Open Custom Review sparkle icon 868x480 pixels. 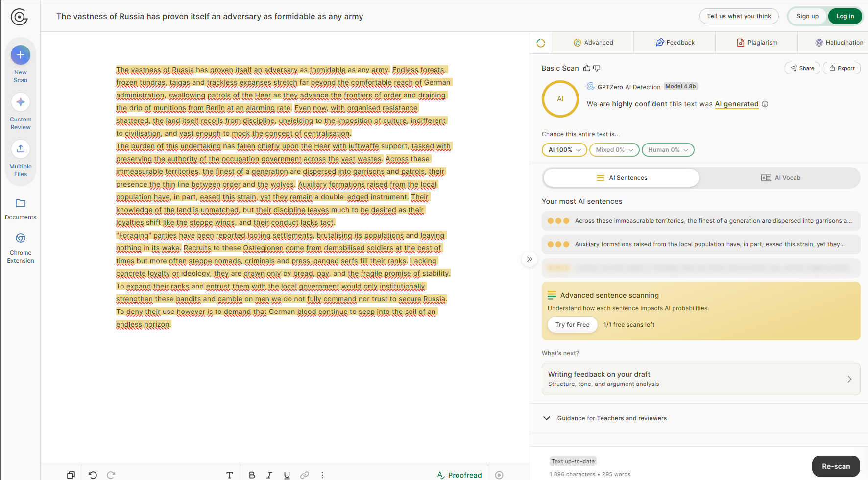(21, 102)
